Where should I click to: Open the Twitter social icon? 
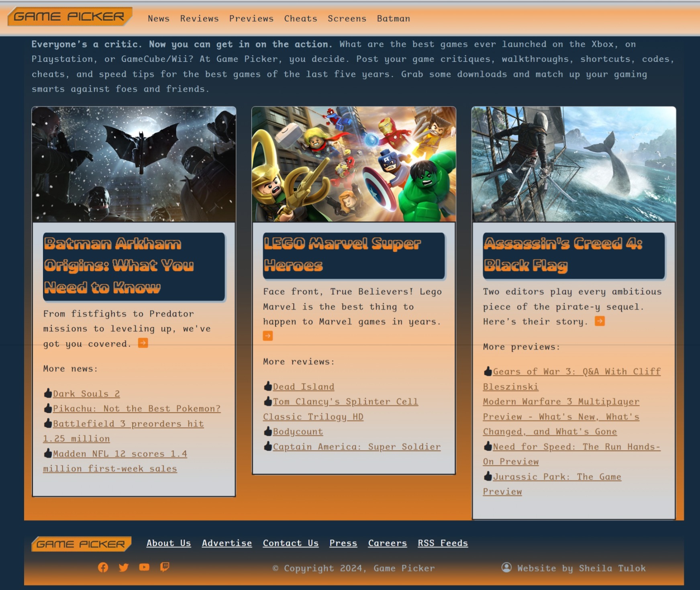[124, 567]
